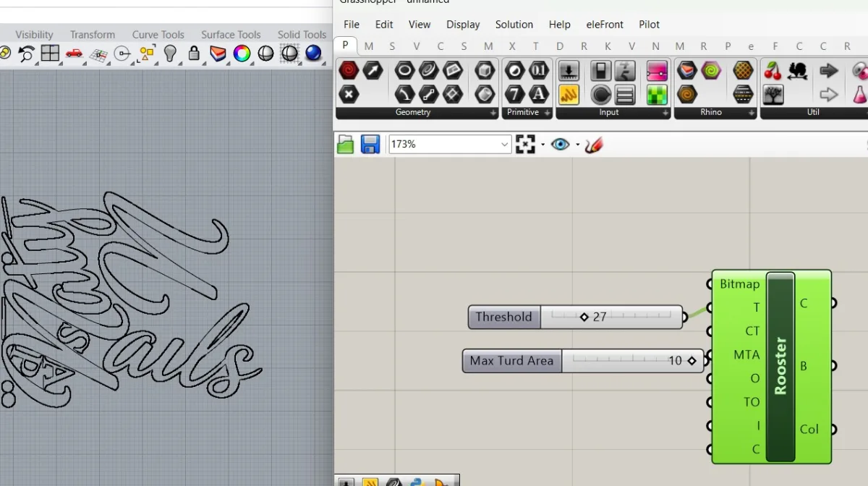Image resolution: width=868 pixels, height=486 pixels.
Task: Expand the Primitive panel group
Action: [x=547, y=114]
